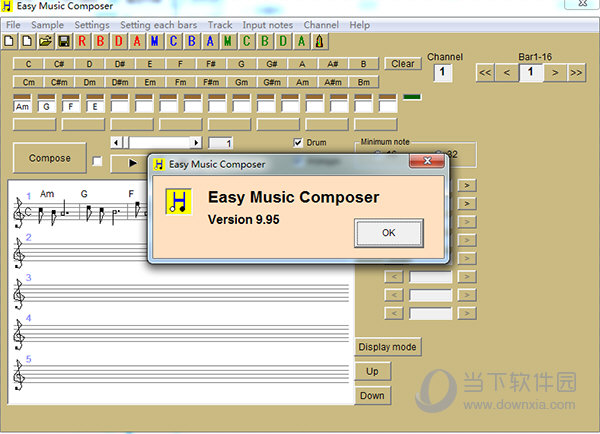The image size is (600, 434).
Task: Insert the C# chord button
Action: [x=59, y=64]
